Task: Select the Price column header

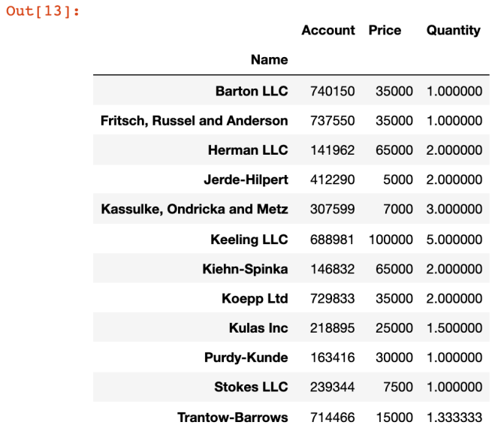Action: (385, 30)
